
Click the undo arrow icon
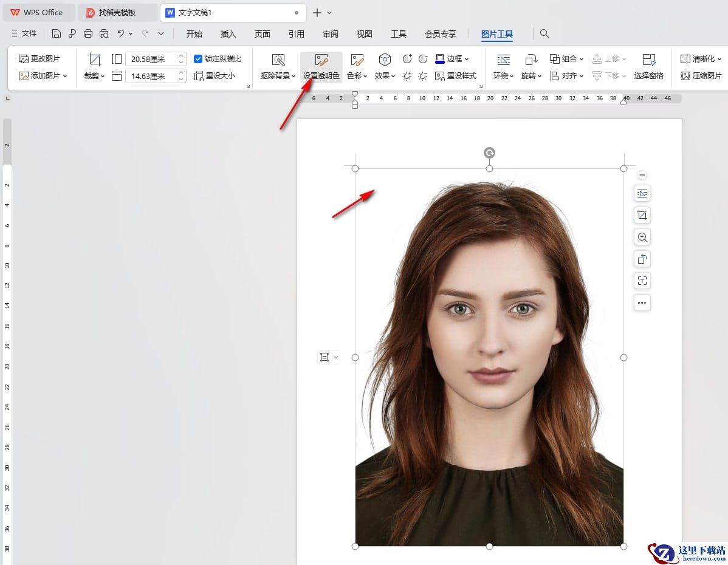121,33
